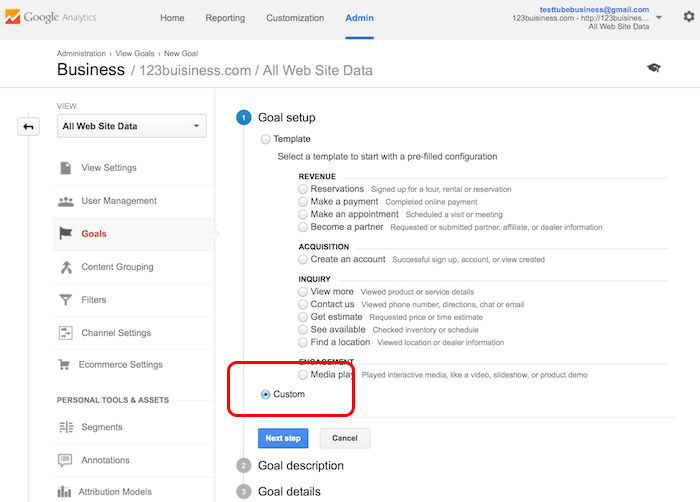
Task: Switch to the Reporting tab
Action: pos(225,18)
